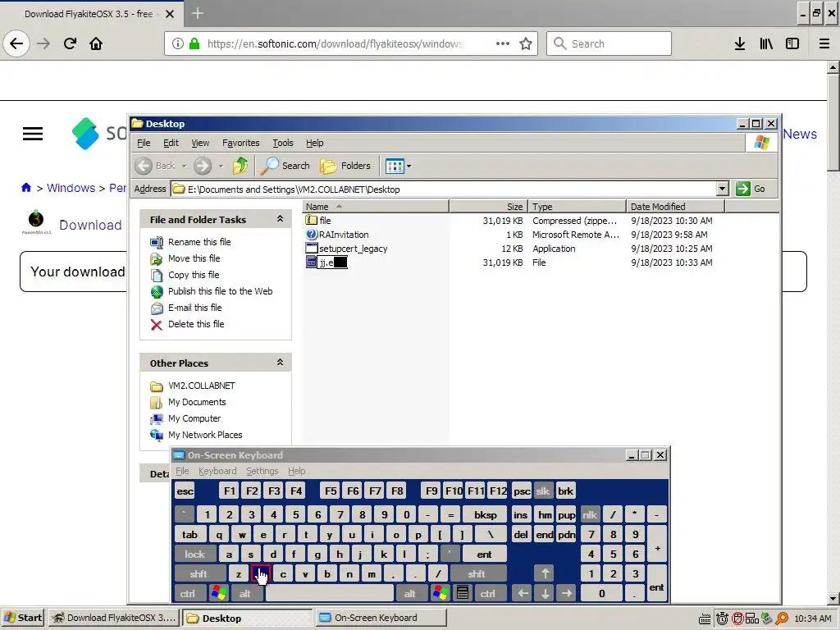The width and height of the screenshot is (840, 630).
Task: Click Rename this file task
Action: click(x=199, y=242)
